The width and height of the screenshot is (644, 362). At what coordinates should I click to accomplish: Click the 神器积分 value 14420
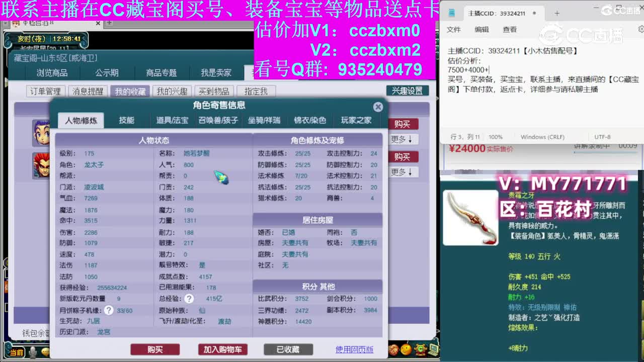click(x=303, y=321)
